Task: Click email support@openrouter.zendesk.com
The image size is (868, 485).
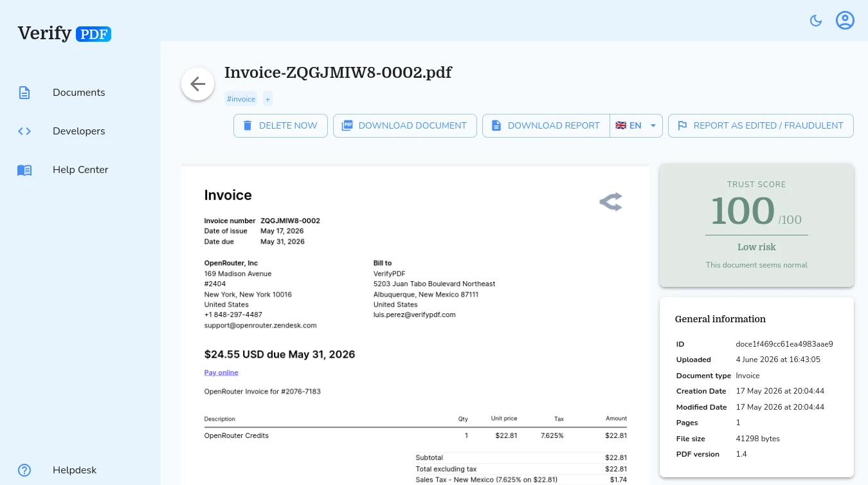Action: click(260, 325)
